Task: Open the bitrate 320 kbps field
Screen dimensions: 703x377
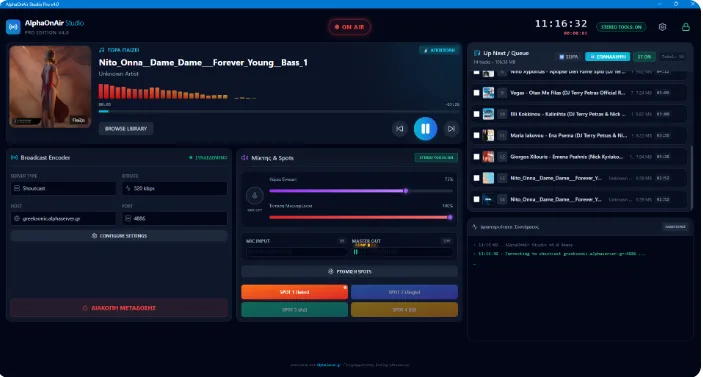Action: [174, 188]
